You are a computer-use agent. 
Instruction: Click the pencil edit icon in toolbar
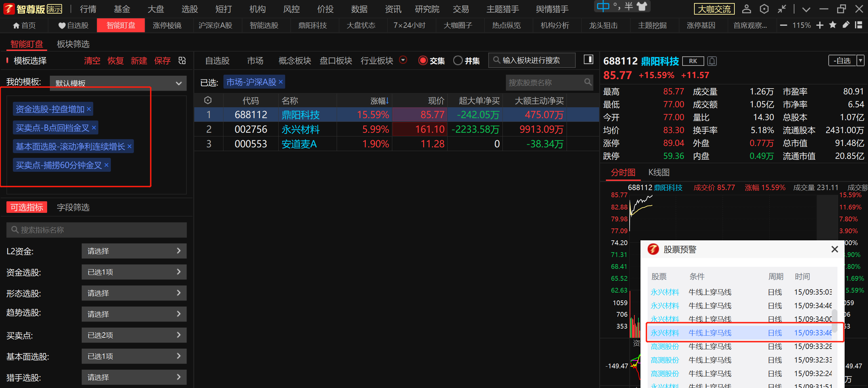[846, 25]
